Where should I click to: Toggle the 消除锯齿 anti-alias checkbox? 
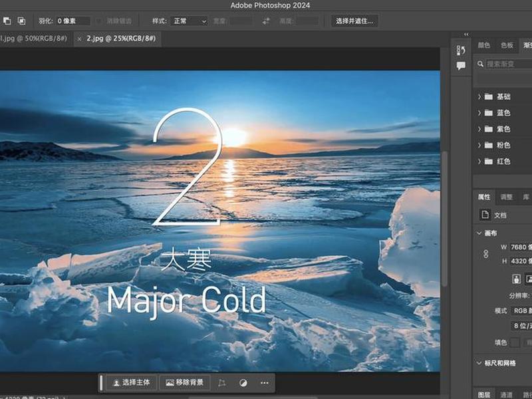point(99,21)
